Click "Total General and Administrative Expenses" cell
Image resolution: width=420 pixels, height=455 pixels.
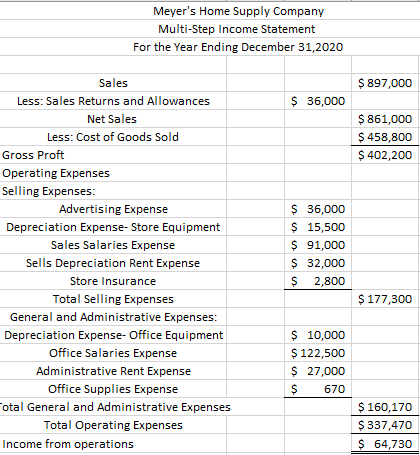point(115,407)
